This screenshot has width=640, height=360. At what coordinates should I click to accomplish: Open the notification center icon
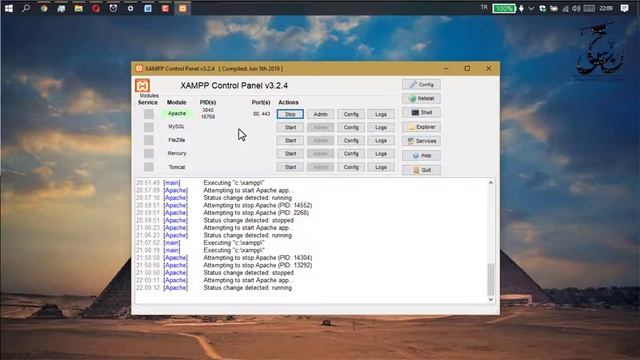[x=624, y=8]
